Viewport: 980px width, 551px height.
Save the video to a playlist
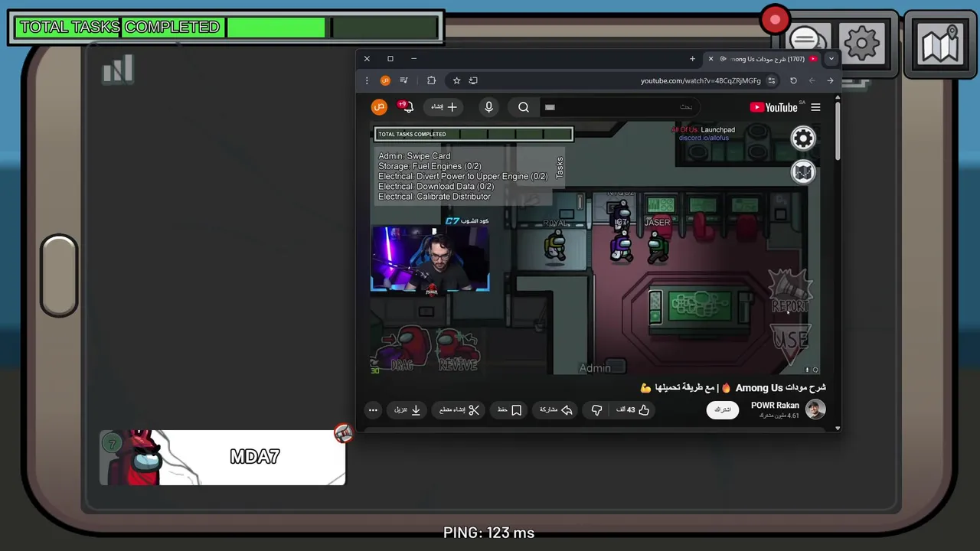509,410
